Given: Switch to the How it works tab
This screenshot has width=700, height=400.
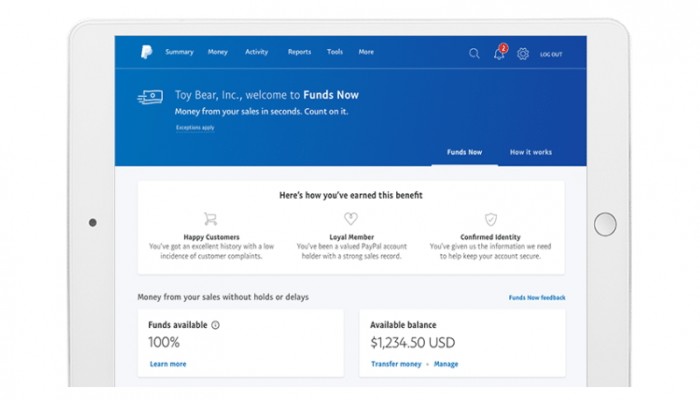Looking at the screenshot, I should point(530,152).
